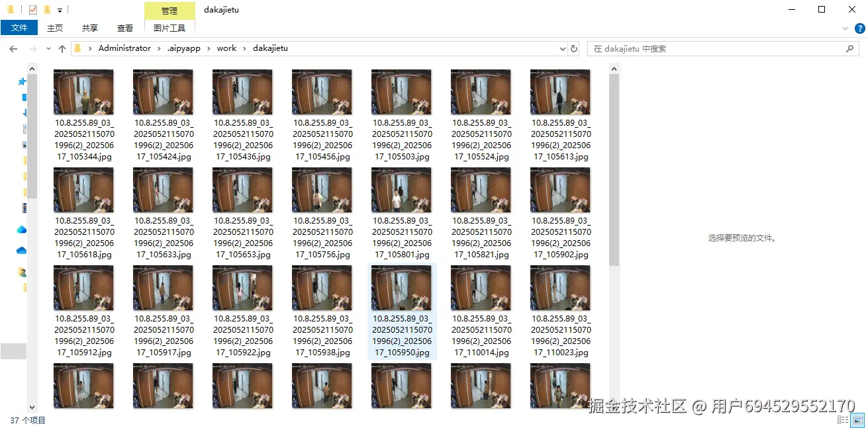The image size is (868, 428).
Task: Go back with the Back arrow
Action: 13,49
